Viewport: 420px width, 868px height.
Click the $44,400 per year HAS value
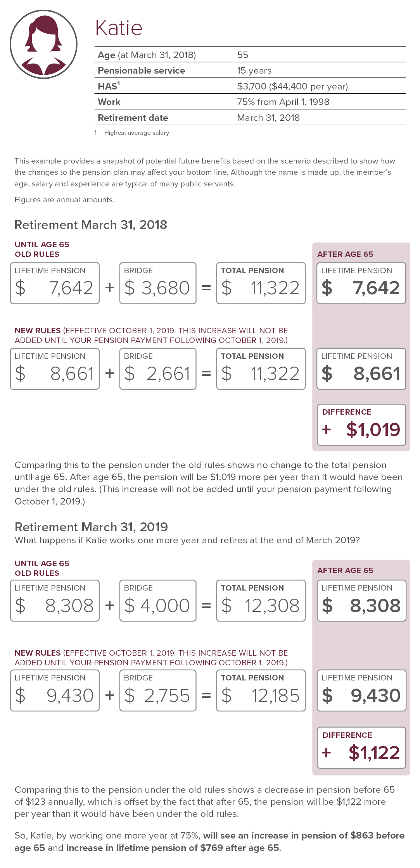292,86
